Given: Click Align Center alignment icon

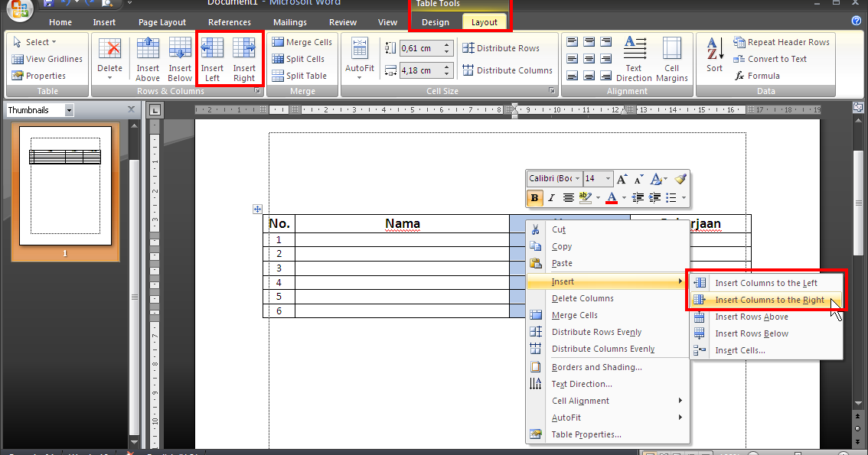Looking at the screenshot, I should [x=589, y=59].
